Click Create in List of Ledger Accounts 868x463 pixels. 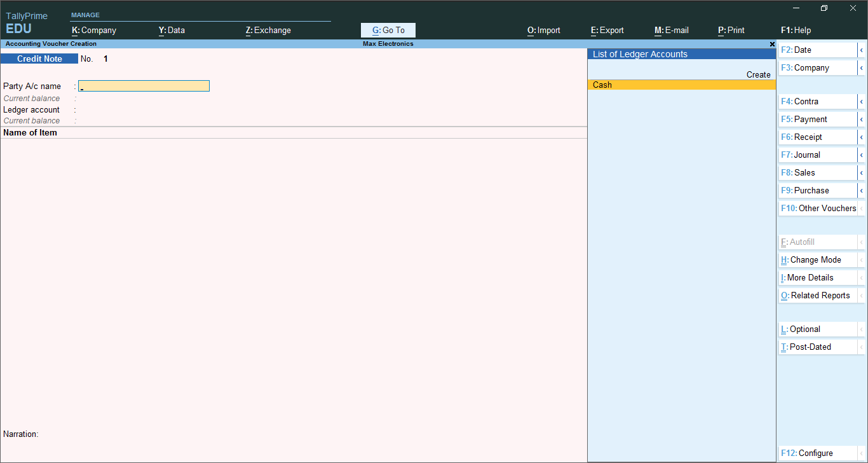tap(758, 74)
